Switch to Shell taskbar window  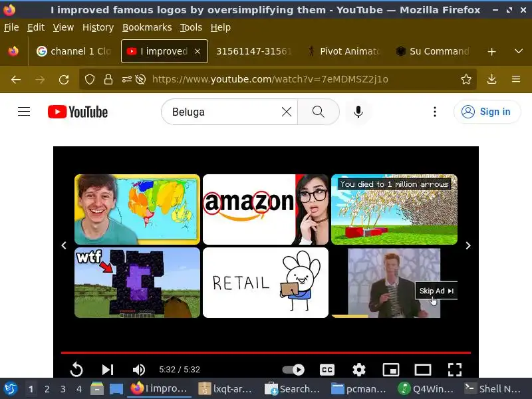coord(493,389)
